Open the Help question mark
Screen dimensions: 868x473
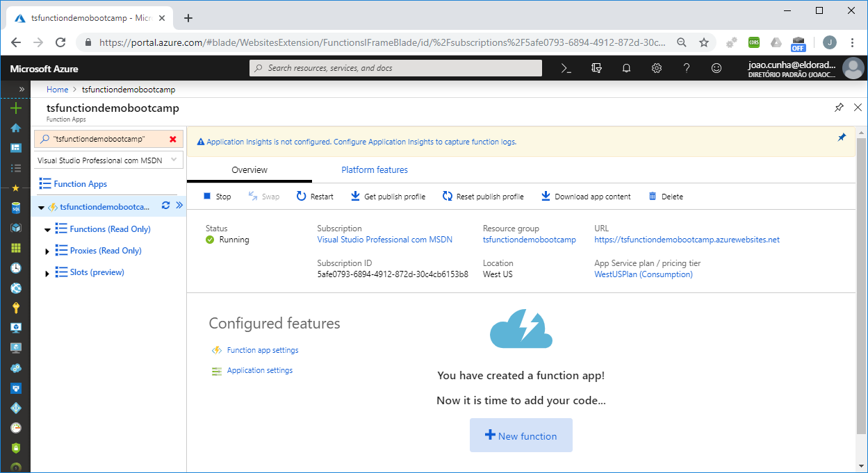687,68
